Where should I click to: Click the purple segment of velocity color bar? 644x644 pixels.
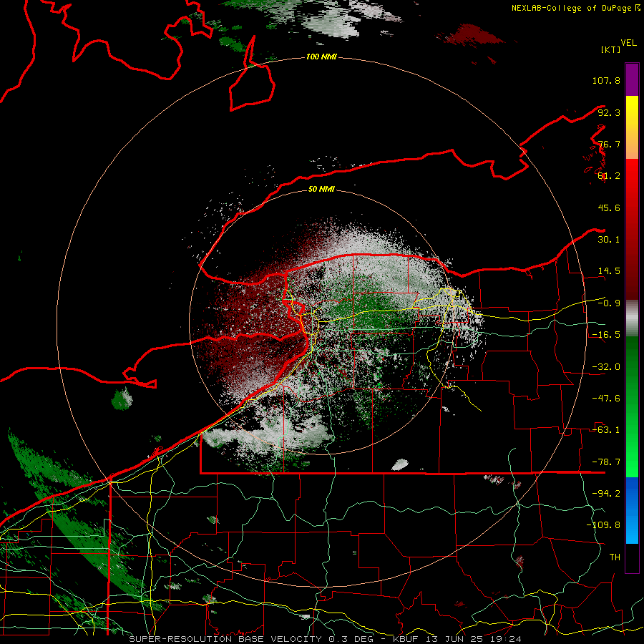pyautogui.click(x=632, y=79)
